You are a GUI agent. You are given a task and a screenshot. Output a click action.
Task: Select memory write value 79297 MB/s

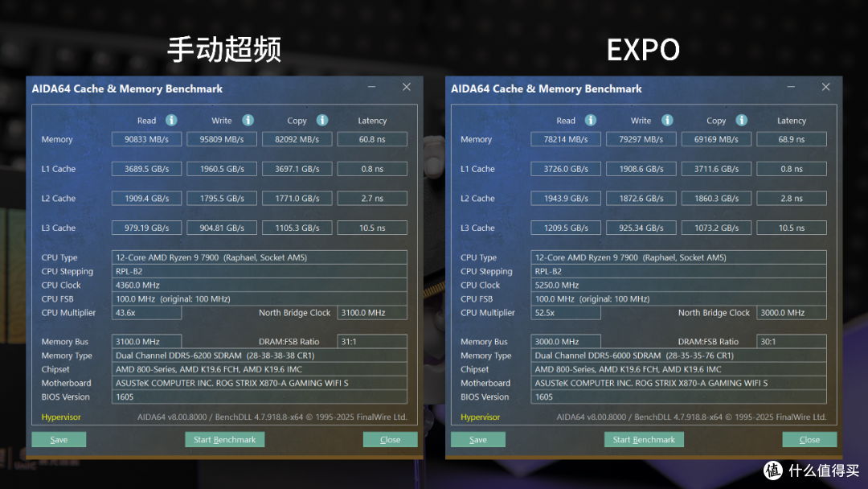(x=641, y=139)
